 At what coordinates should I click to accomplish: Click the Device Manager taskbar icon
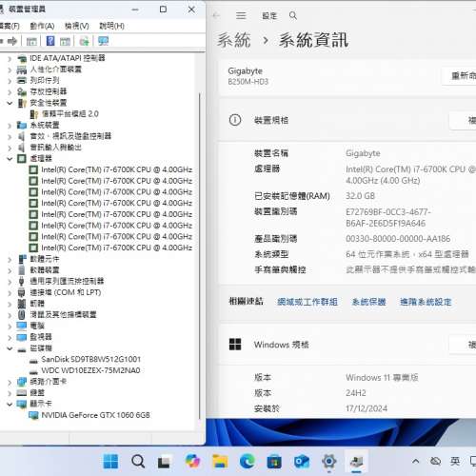click(357, 462)
